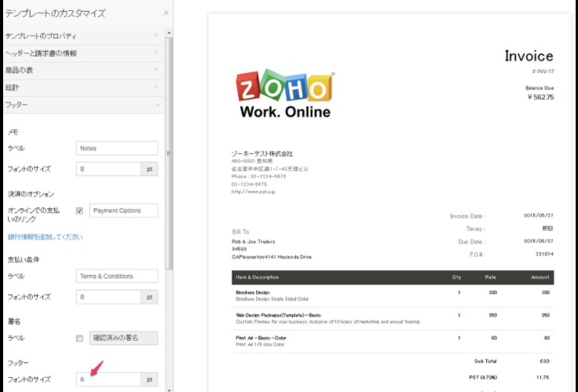Click the Sub Total label
The height and width of the screenshot is (392, 578).
click(x=485, y=361)
